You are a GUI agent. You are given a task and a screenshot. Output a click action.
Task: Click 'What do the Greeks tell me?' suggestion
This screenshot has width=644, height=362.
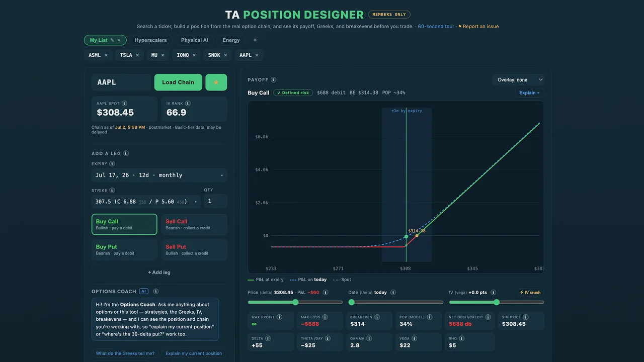coord(125,353)
